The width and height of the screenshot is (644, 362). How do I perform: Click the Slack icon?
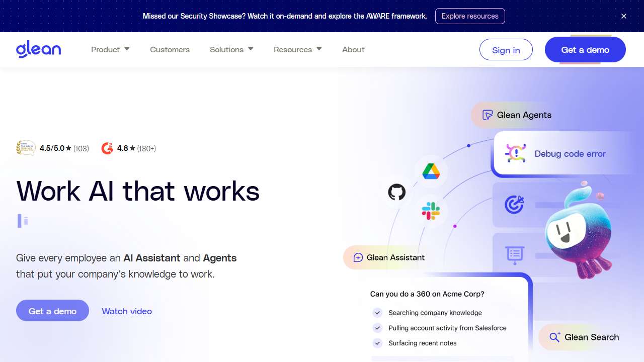[431, 211]
